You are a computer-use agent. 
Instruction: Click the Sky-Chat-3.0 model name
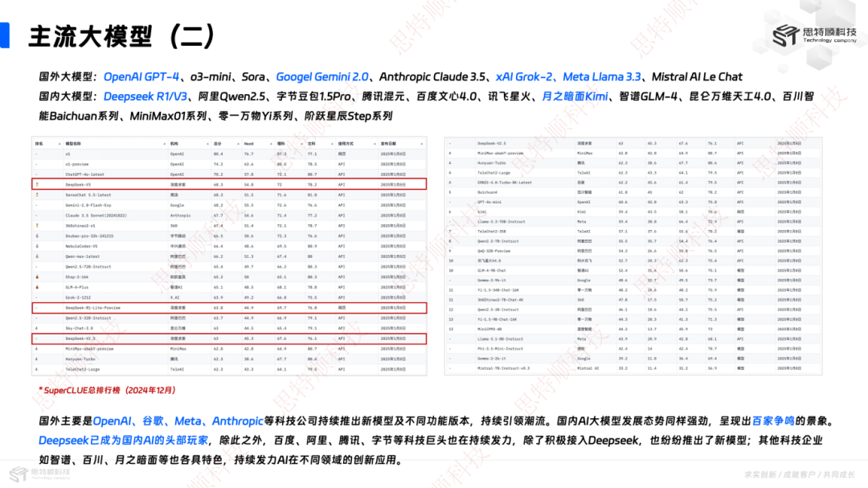(79, 328)
